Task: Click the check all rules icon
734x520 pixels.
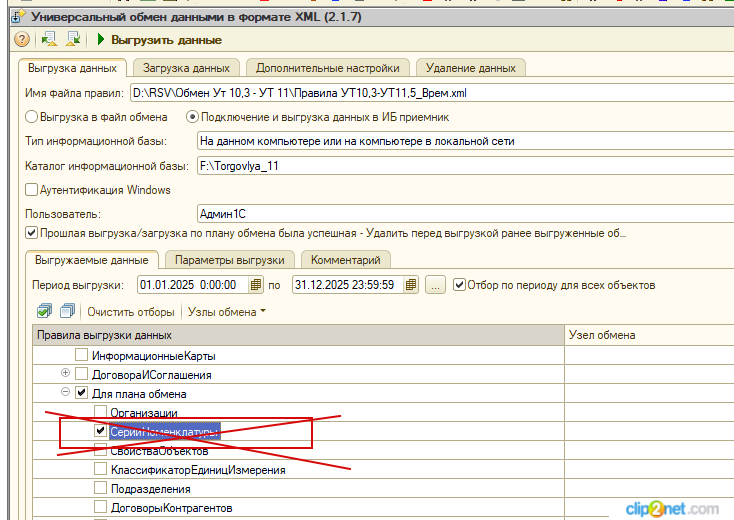Action: (44, 311)
